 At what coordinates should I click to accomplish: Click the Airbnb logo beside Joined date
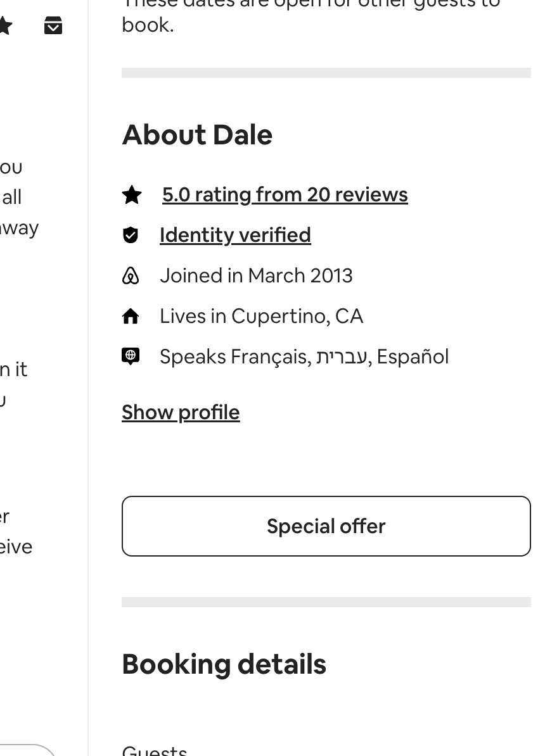pos(131,276)
